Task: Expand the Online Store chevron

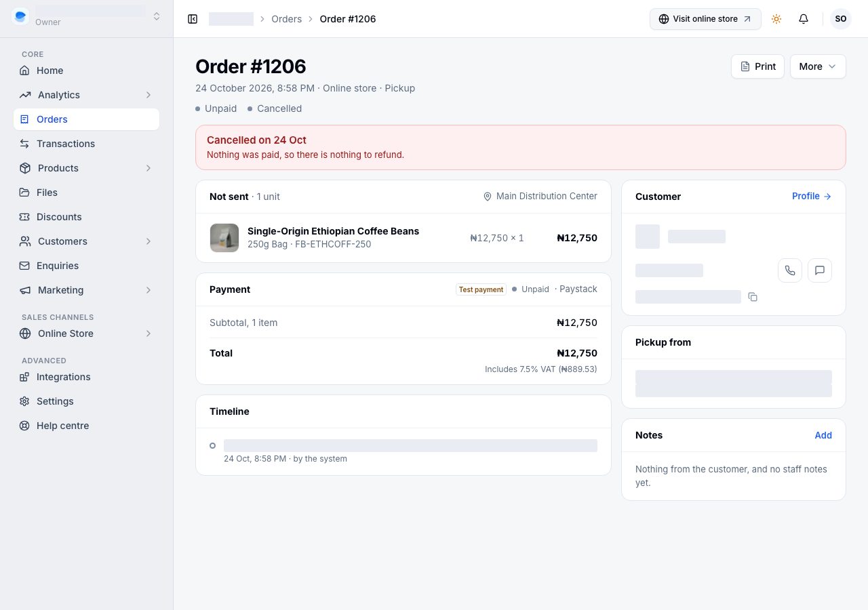Action: 149,333
